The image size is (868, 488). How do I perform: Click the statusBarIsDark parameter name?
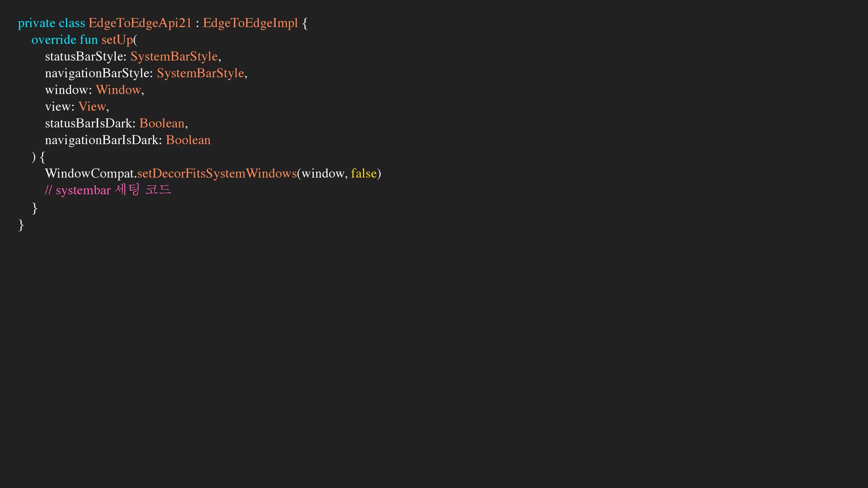89,123
